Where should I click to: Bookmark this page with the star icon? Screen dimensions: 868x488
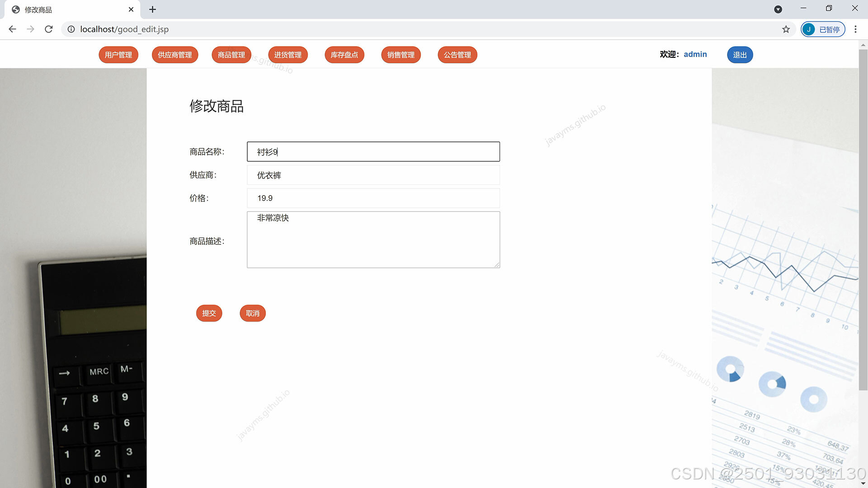coord(786,29)
